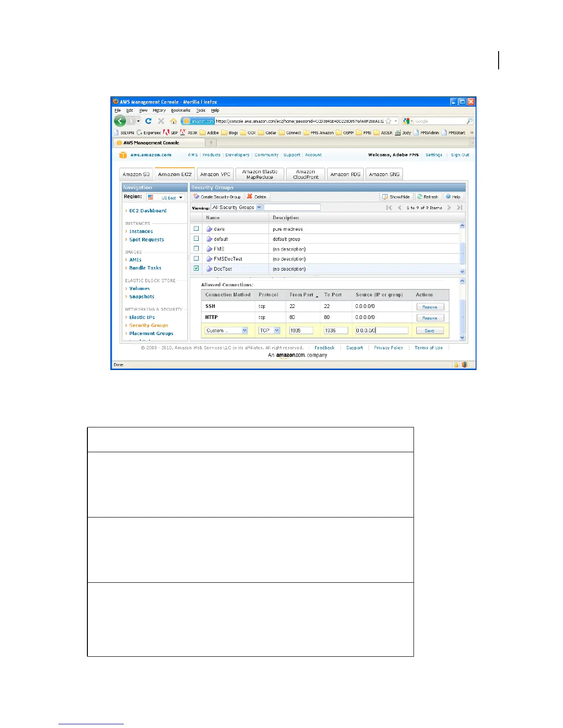
Task: Click the Source IP input field
Action: coord(382,330)
